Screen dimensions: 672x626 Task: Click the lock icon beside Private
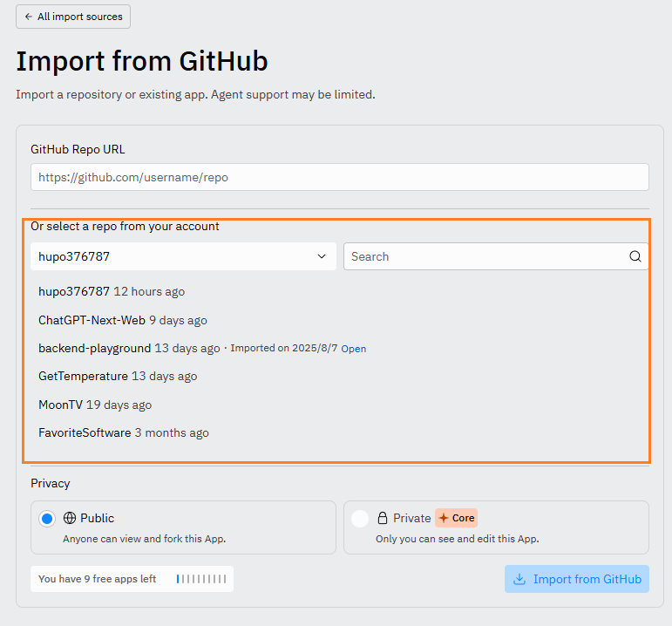pos(383,518)
